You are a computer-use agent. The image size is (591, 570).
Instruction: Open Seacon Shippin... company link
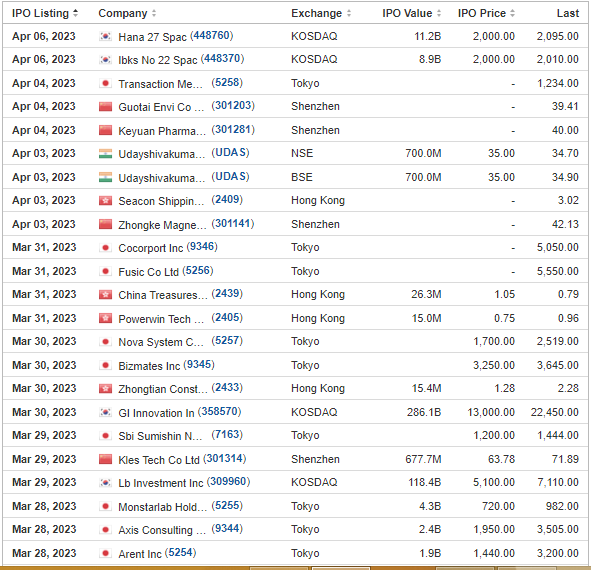pos(161,201)
